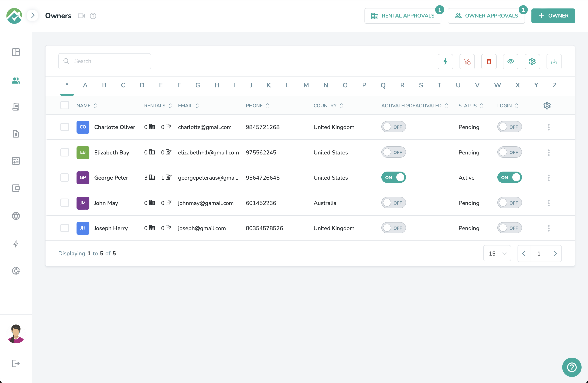Click the red clear filter icon

tap(467, 62)
